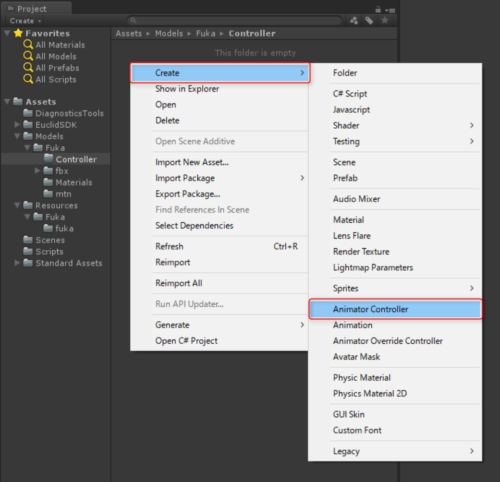Open the Create dropdown in Project toolbar

pos(25,21)
